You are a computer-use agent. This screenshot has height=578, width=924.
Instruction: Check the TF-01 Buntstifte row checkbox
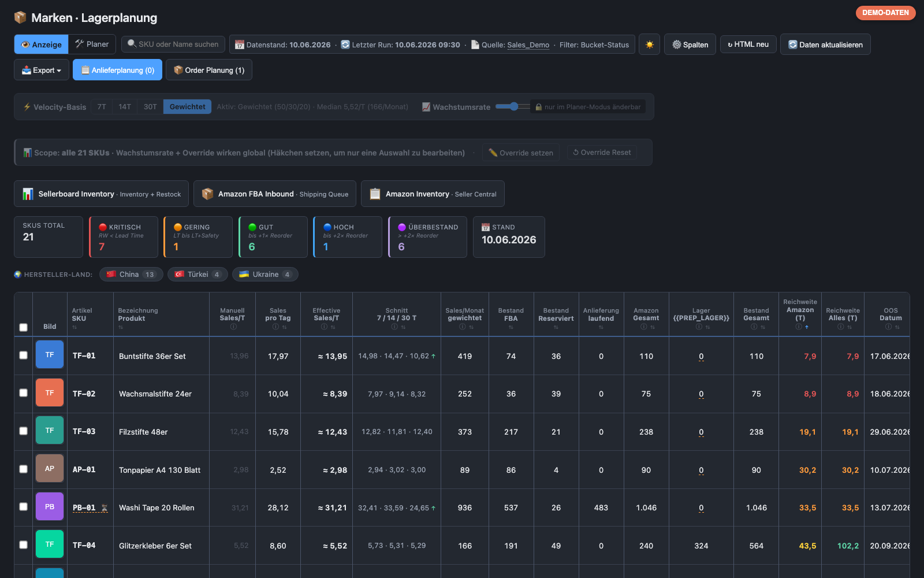[23, 355]
